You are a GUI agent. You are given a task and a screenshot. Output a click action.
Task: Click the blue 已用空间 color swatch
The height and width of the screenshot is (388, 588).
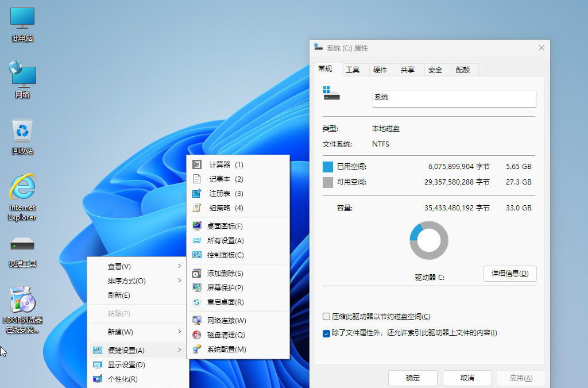pyautogui.click(x=328, y=167)
